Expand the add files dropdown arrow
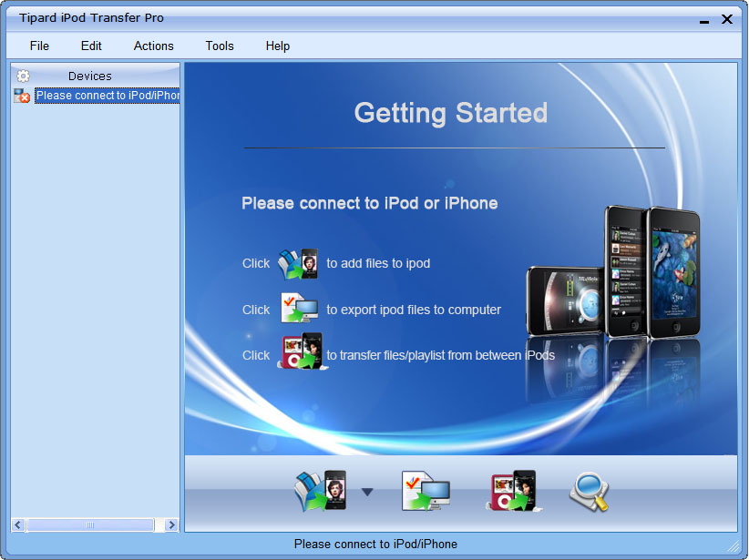 click(x=366, y=493)
